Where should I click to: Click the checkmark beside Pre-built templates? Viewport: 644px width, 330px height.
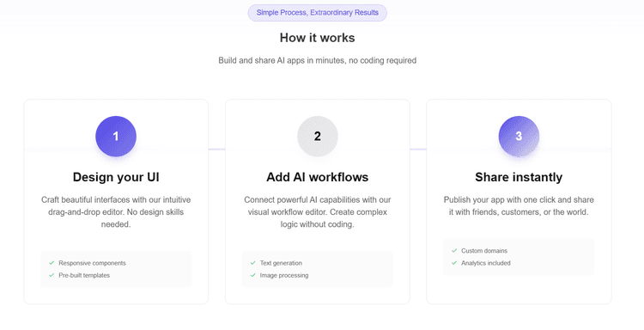point(52,275)
